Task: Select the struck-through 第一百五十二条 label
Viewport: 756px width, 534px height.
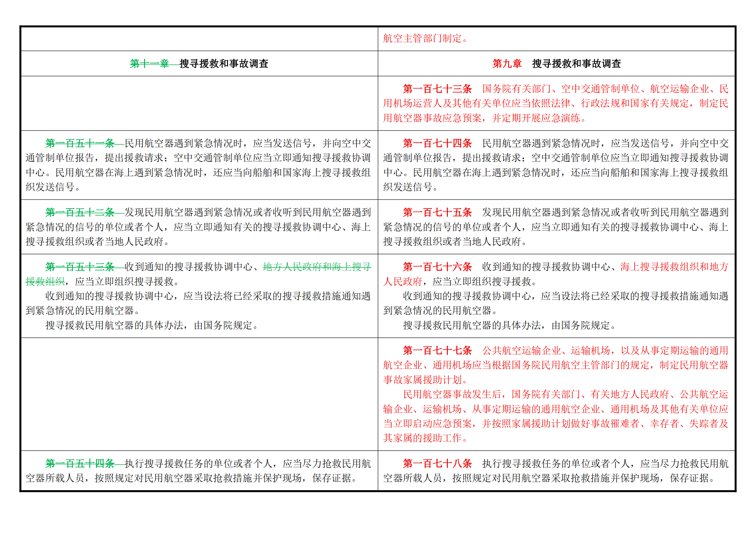Action: click(x=80, y=212)
